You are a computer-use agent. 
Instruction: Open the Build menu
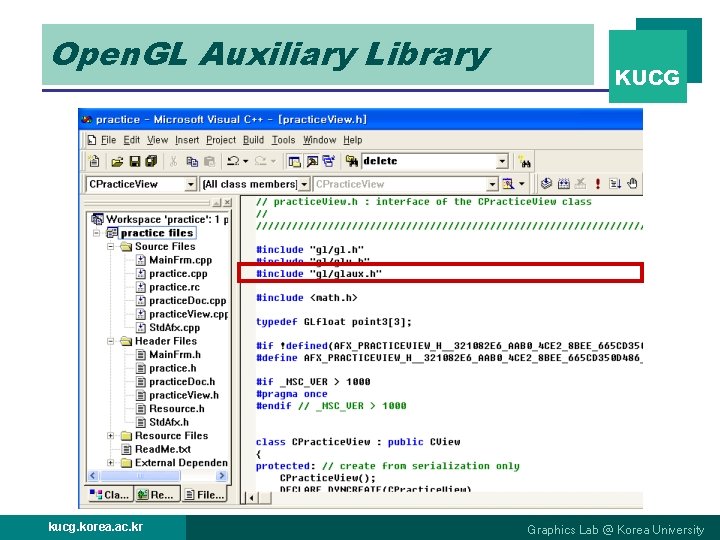253,140
